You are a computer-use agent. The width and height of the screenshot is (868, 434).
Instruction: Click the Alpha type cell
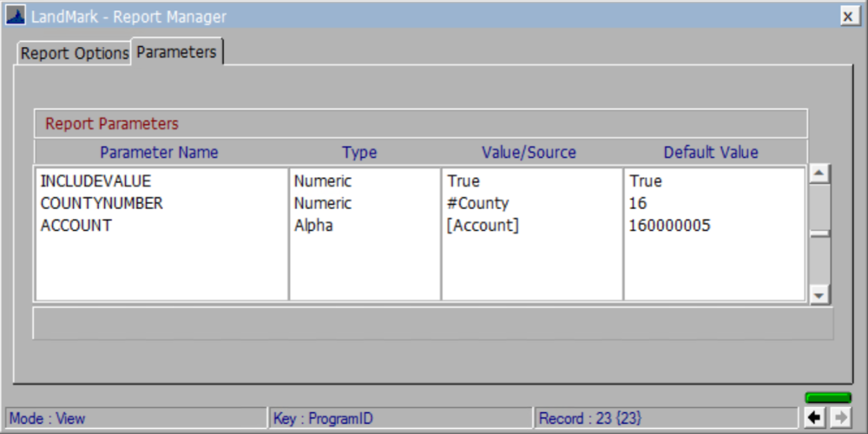[x=313, y=226]
